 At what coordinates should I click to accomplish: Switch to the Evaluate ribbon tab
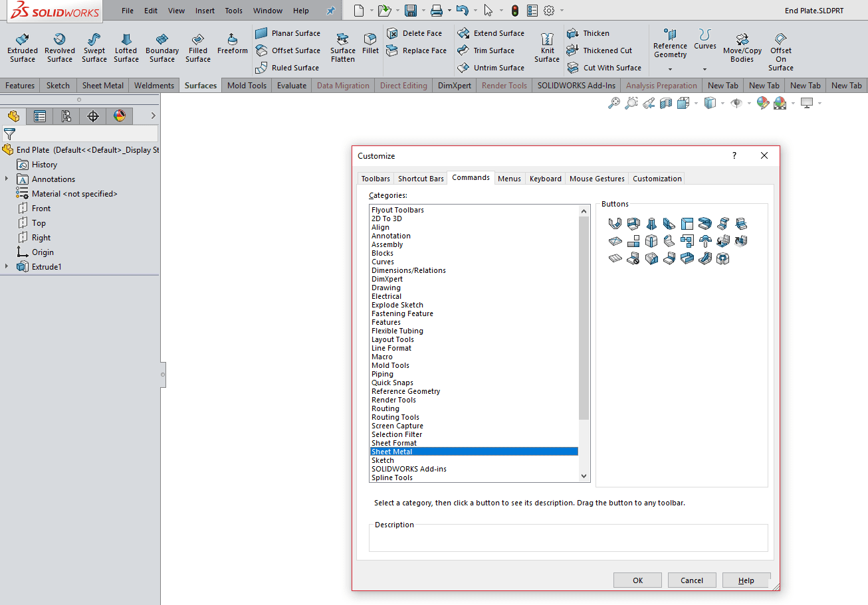pos(292,85)
